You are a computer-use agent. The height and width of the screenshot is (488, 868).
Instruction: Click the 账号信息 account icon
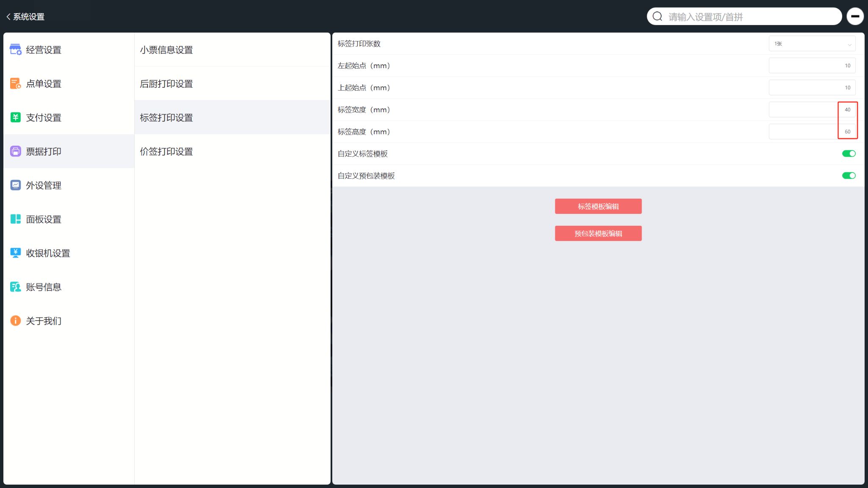(16, 287)
